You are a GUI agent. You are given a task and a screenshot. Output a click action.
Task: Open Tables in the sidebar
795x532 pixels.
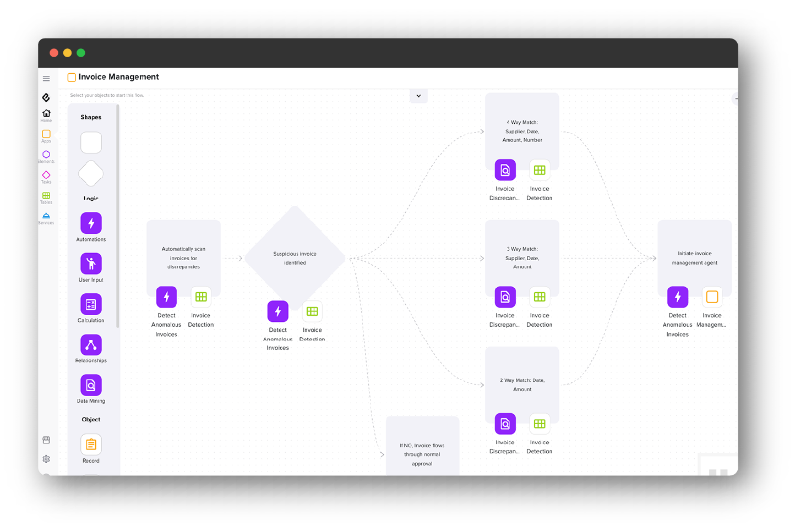[x=46, y=198]
